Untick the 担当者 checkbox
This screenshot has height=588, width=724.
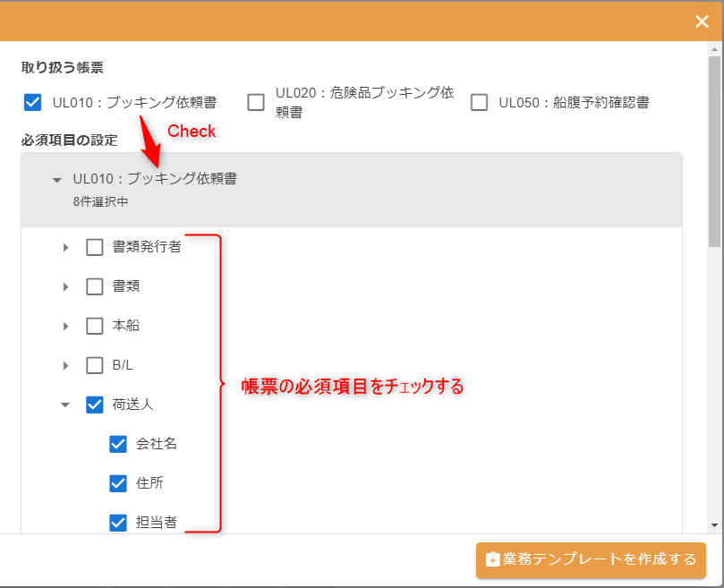118,523
